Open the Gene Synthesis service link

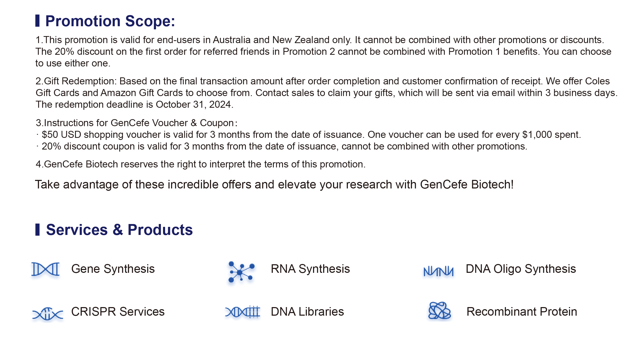(x=113, y=269)
